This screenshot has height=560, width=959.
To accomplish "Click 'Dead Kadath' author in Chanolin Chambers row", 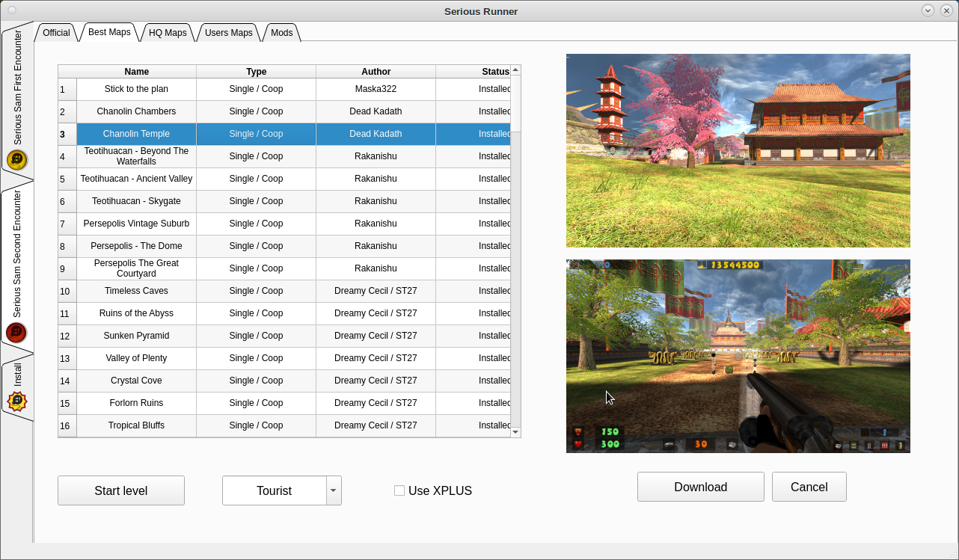I will tap(376, 111).
